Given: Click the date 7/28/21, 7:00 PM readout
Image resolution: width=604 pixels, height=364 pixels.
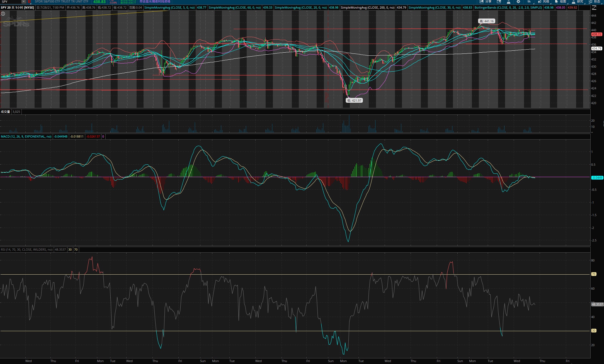Looking at the screenshot, I should point(50,8).
